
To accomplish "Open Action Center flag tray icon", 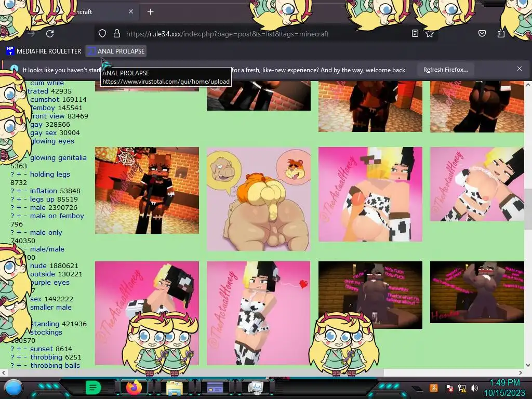I will pos(449,388).
